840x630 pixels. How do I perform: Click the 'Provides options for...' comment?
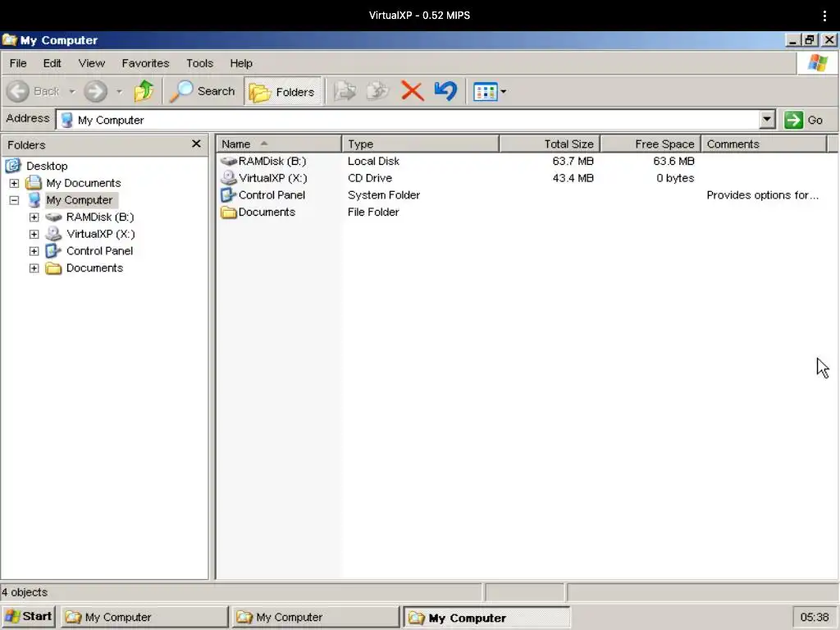point(762,195)
